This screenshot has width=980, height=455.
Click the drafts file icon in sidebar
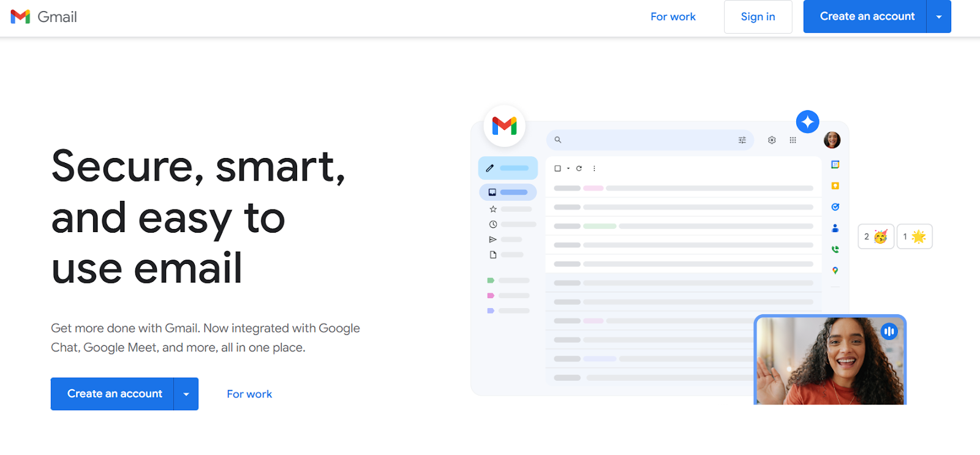point(493,255)
